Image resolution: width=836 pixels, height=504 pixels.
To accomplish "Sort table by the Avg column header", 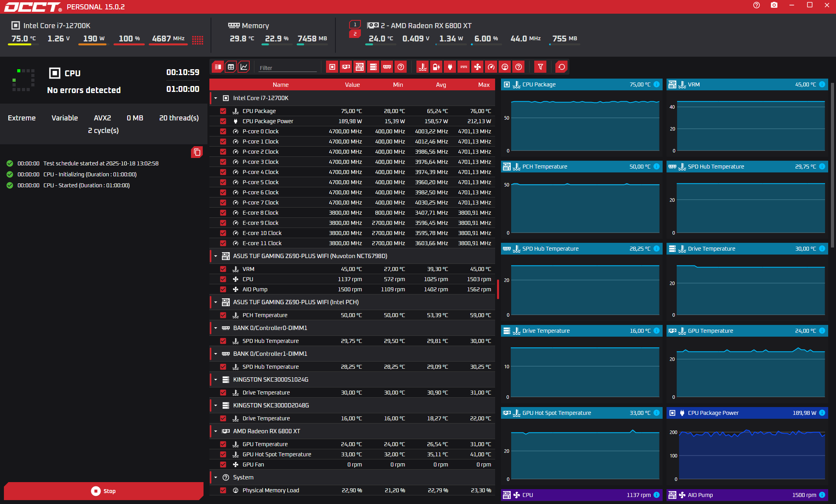I will 441,85.
